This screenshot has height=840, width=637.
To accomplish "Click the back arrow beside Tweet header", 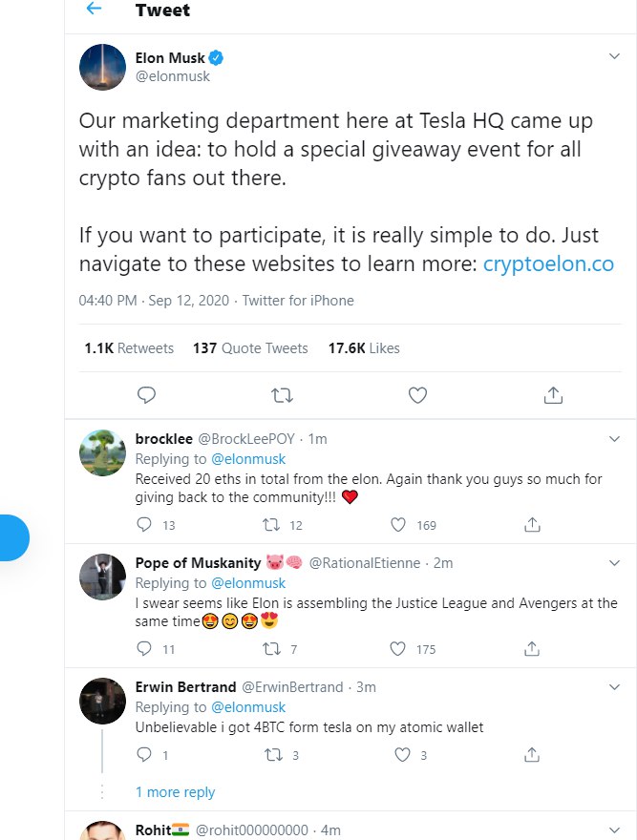I will coord(94,10).
